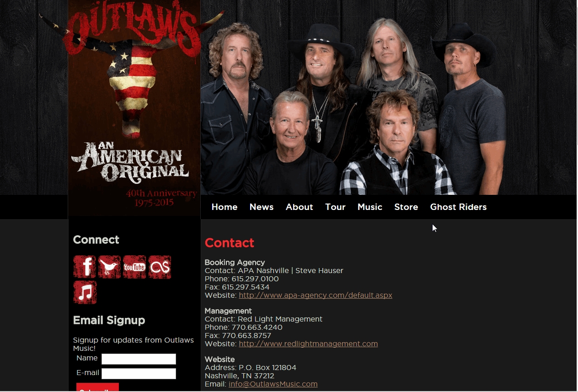
Task: Go to the Store menu item
Action: click(406, 207)
